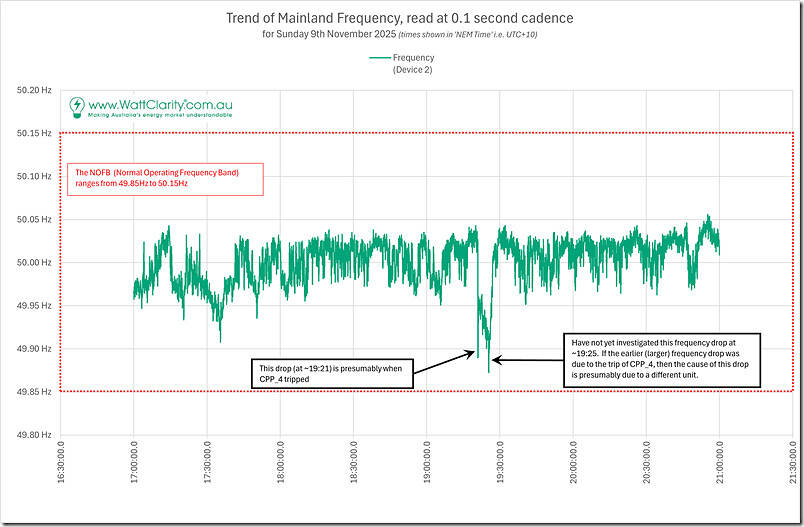Click the 'Making Australia's energy market understandable' tagline

click(160, 116)
